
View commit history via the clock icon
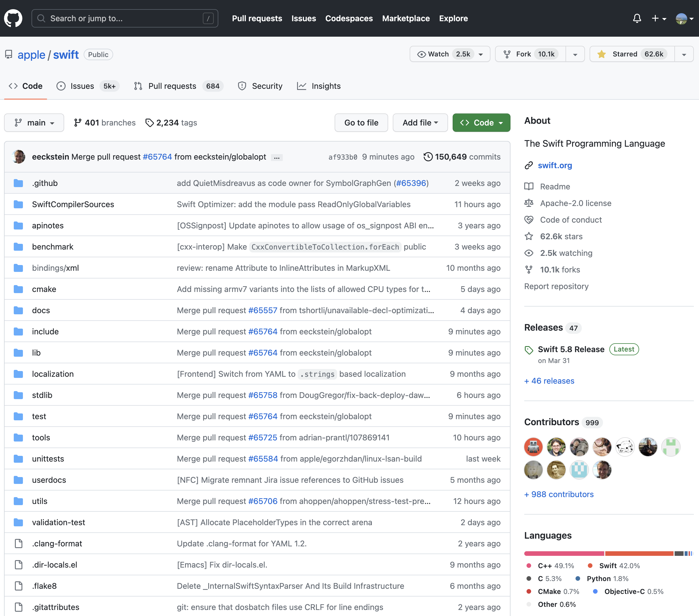coord(428,157)
